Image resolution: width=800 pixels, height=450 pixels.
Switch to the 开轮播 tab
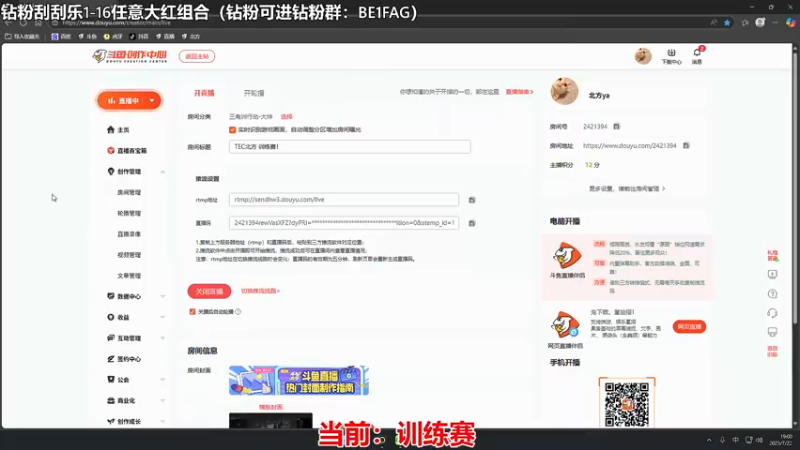pos(254,93)
